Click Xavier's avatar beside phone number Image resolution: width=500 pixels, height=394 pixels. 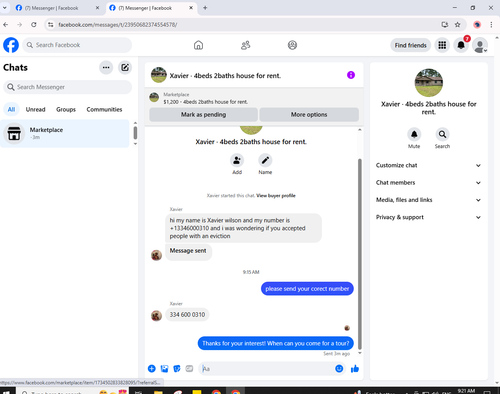point(156,315)
